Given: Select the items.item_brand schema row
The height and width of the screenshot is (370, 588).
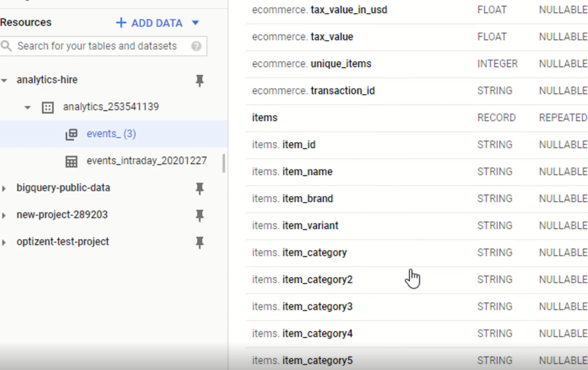Looking at the screenshot, I should pyautogui.click(x=345, y=198).
